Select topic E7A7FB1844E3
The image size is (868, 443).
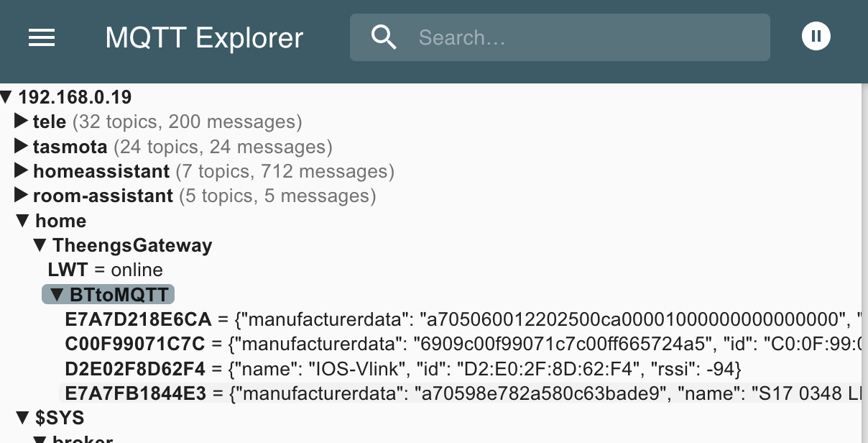coord(136,393)
